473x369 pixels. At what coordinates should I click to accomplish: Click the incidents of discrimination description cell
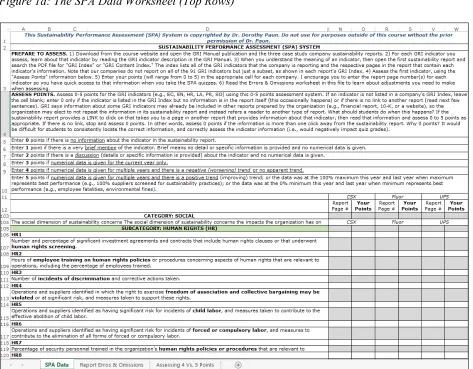tap(169, 279)
